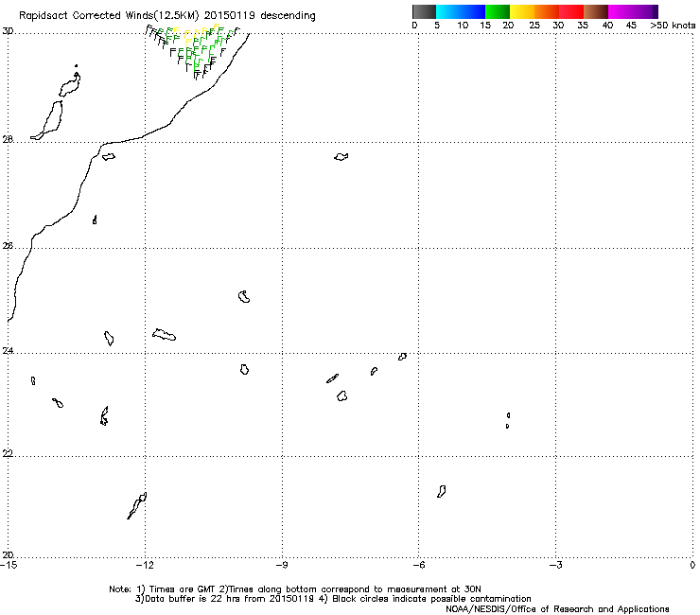Click the large elongated island outline near 28N
Viewport: 700px width, 615px height.
click(47, 120)
